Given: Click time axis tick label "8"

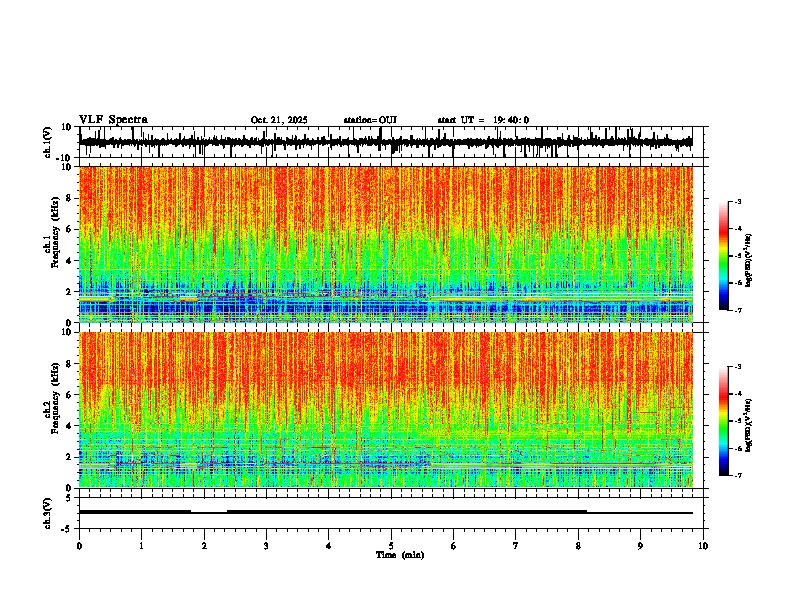Looking at the screenshot, I should click(x=578, y=546).
